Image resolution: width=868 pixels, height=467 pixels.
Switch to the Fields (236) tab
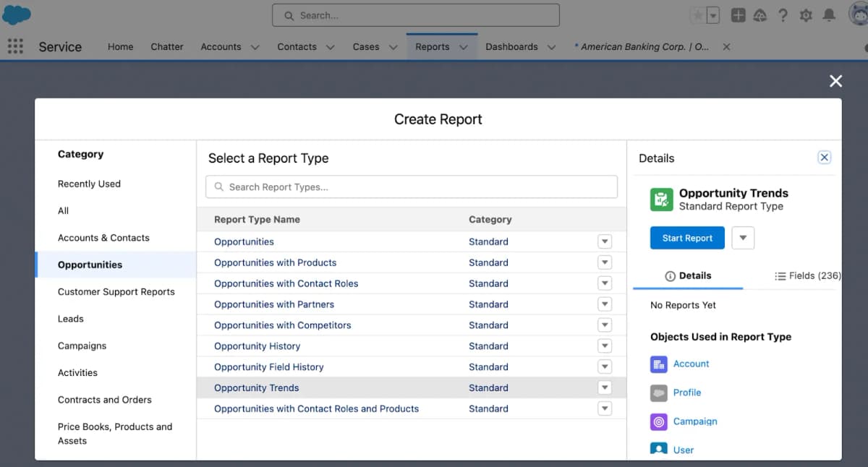[807, 276]
